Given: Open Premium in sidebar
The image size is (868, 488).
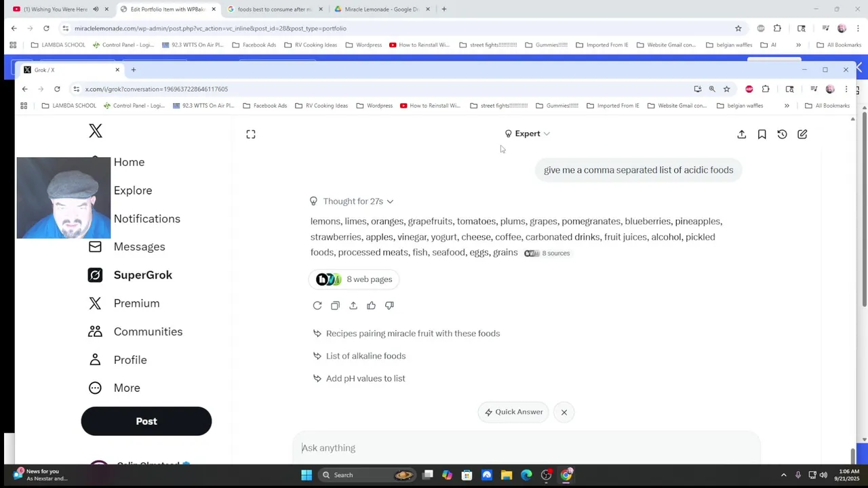Looking at the screenshot, I should pyautogui.click(x=136, y=304).
